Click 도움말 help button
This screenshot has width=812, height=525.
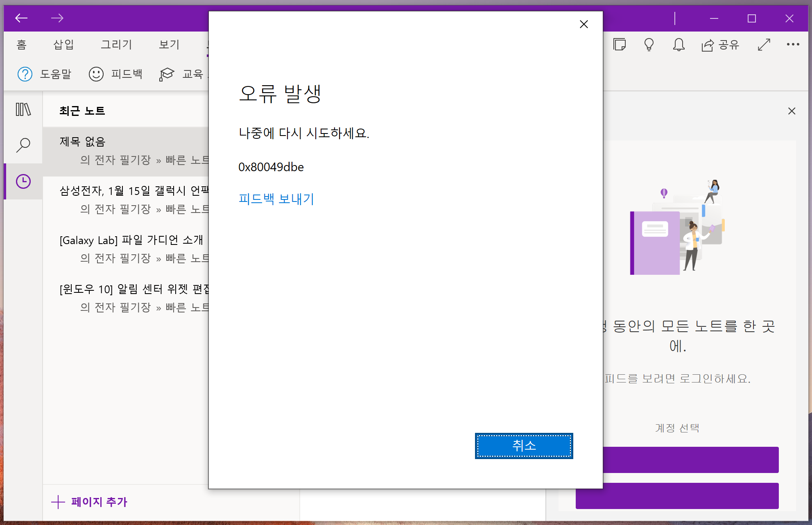(x=45, y=74)
